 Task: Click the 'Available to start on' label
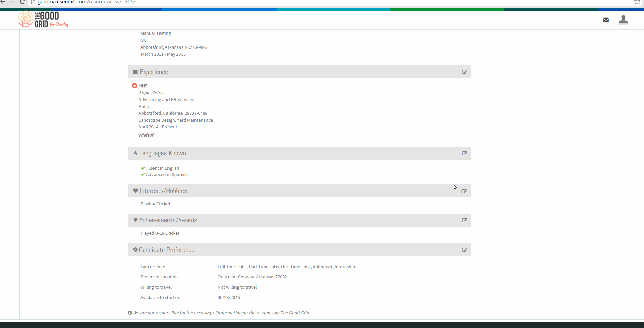160,298
